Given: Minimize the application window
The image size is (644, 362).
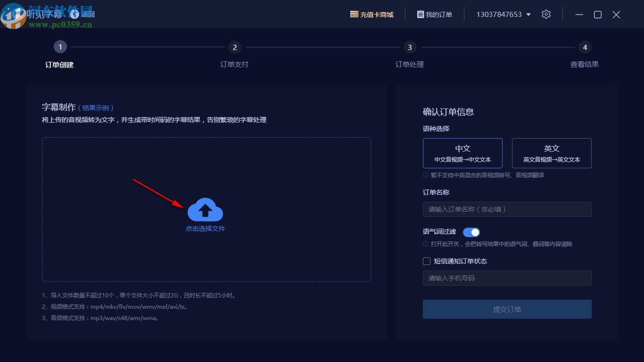Looking at the screenshot, I should tap(579, 15).
